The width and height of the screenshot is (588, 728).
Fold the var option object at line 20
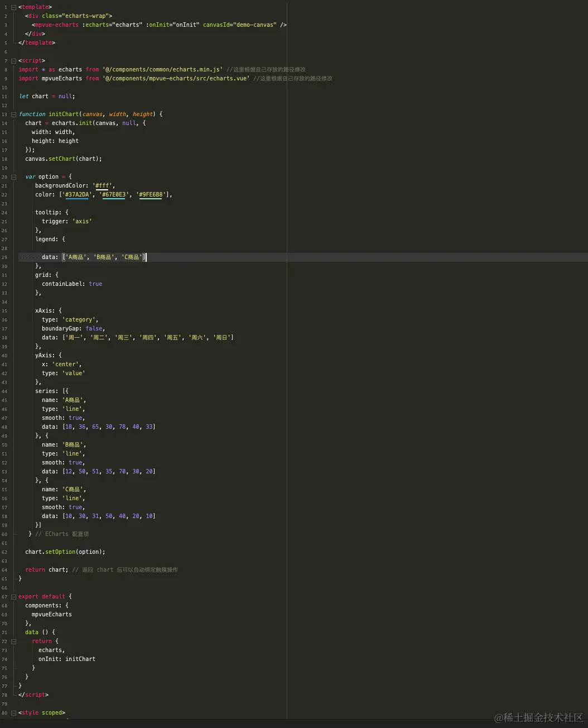[14, 177]
